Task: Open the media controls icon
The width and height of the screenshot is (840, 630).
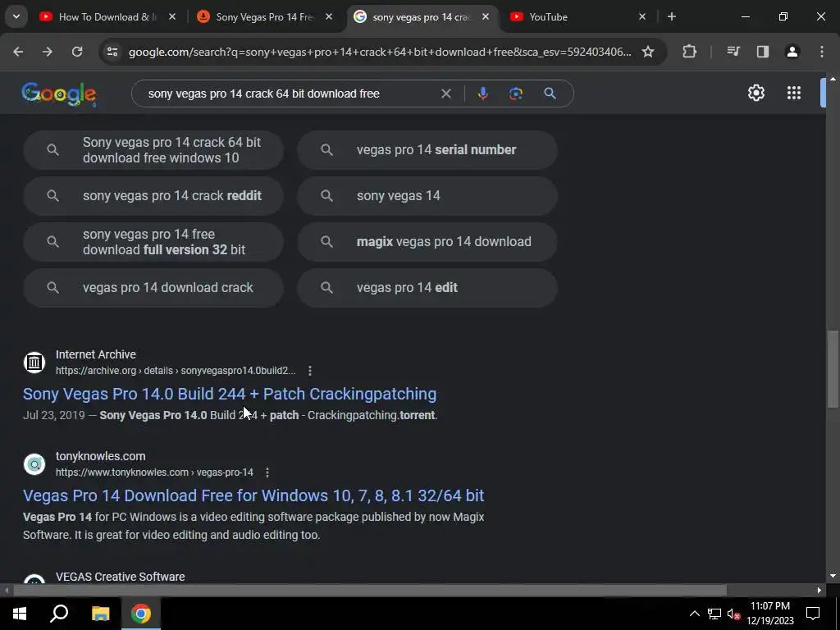Action: (x=733, y=52)
